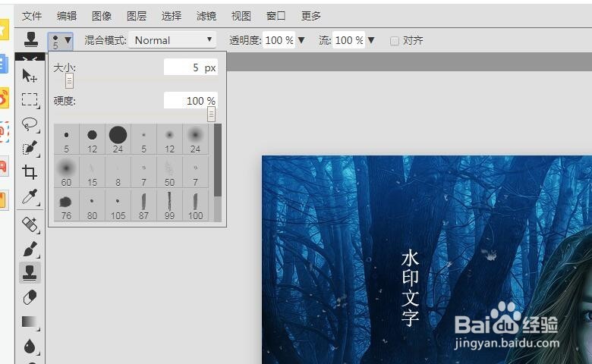The image size is (592, 364).
Task: Select the Spot Healing tool
Action: point(30,225)
